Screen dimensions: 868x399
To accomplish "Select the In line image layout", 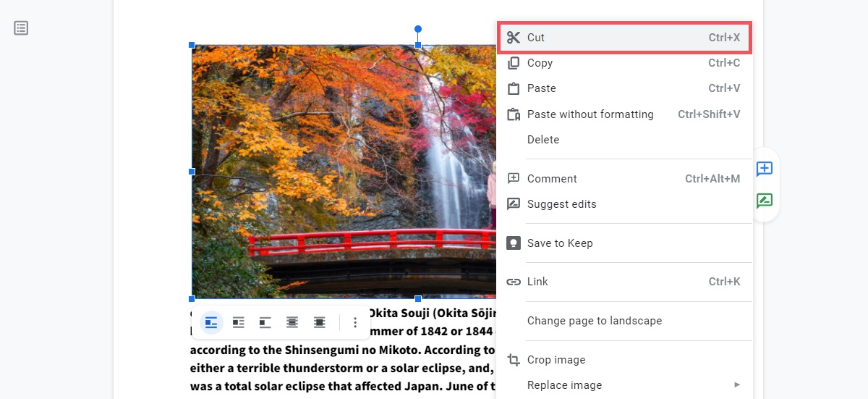I will [x=211, y=323].
